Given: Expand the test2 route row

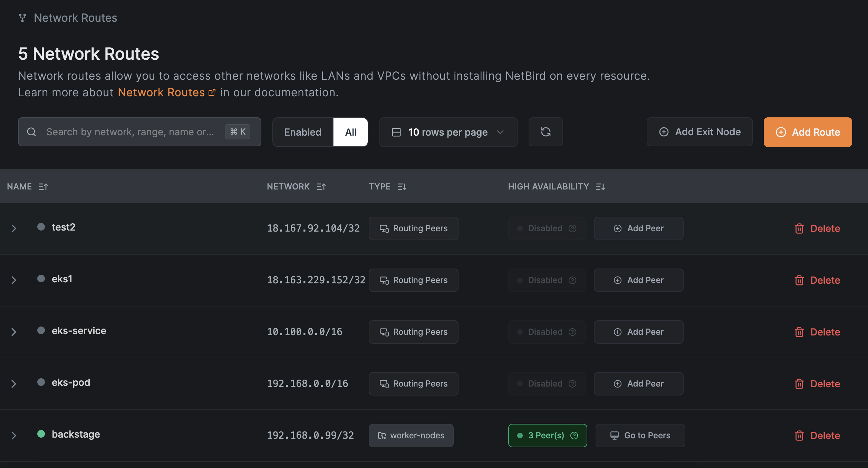Looking at the screenshot, I should point(14,228).
